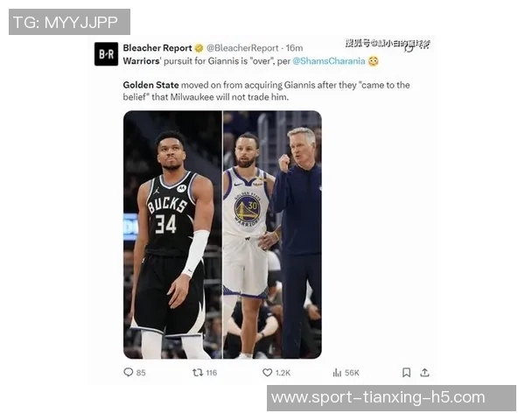Open the Bleacher Report display name
The height and width of the screenshot is (420, 525).
[x=157, y=48]
